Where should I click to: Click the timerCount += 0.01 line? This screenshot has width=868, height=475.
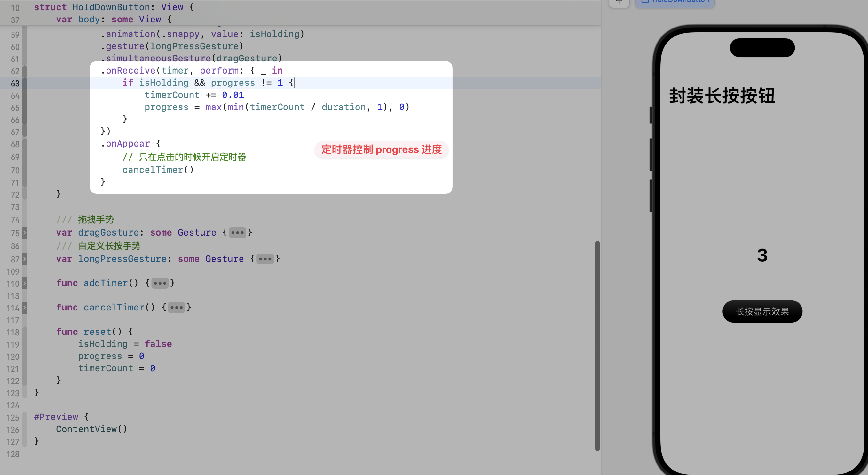point(194,95)
